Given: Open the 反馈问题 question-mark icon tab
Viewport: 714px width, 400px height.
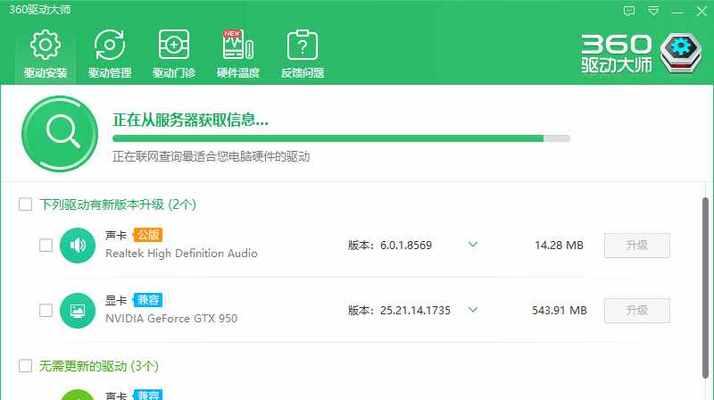Looking at the screenshot, I should coord(302,54).
